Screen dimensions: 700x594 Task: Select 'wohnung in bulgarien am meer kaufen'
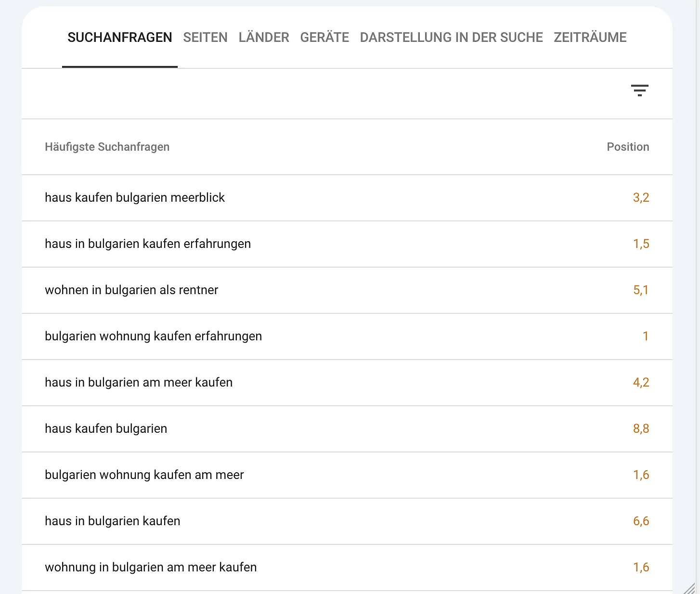point(151,568)
